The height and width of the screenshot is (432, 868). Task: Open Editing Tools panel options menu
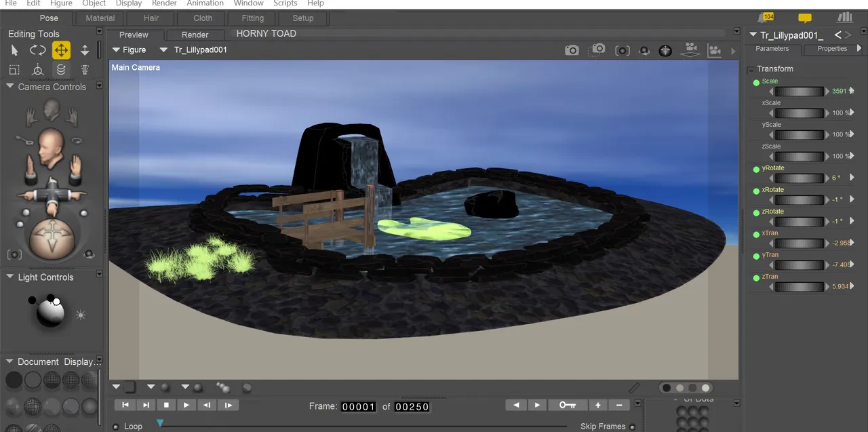tap(100, 31)
